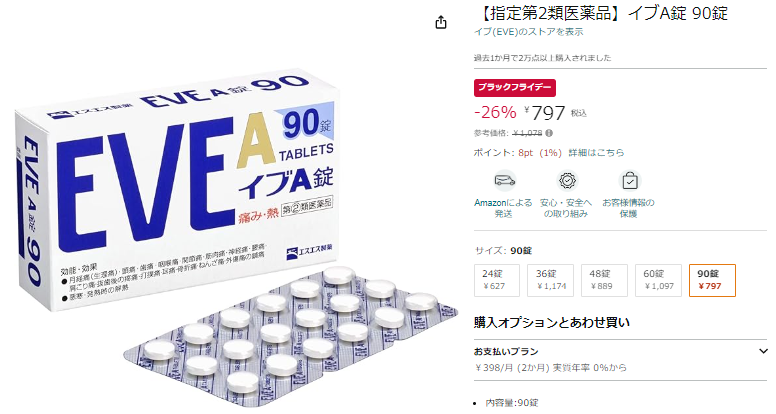Image resolution: width=776 pixels, height=414 pixels.
Task: Click the 詳細はこちら points details link
Action: tap(596, 153)
